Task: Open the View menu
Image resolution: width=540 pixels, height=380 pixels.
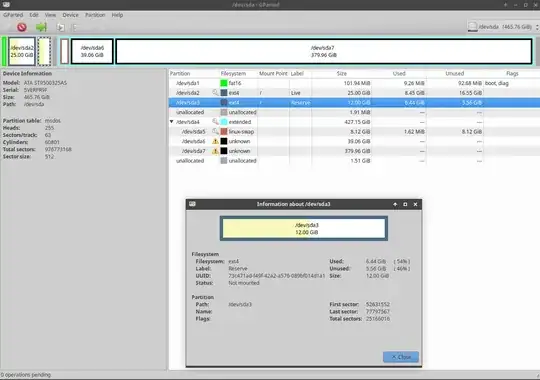Action: [x=50, y=15]
